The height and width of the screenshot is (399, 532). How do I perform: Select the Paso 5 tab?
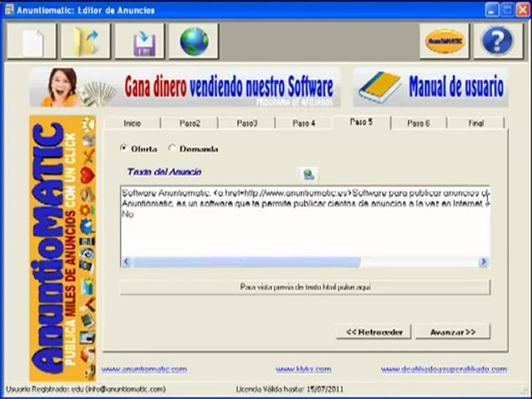point(362,122)
